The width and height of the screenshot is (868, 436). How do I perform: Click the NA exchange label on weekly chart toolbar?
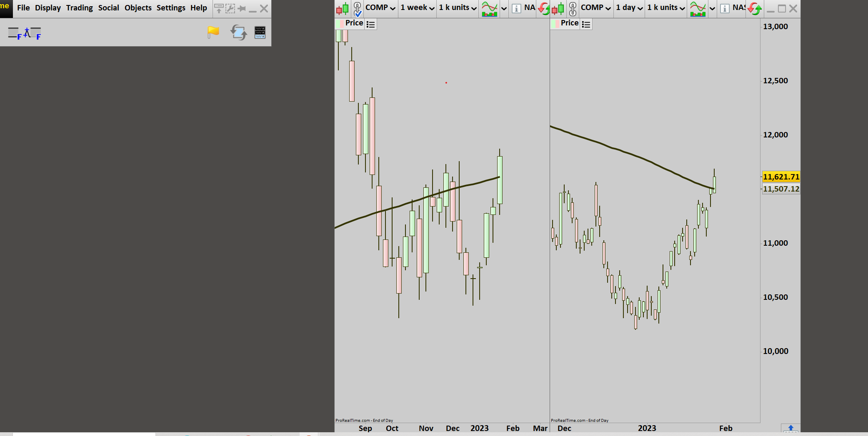[530, 8]
